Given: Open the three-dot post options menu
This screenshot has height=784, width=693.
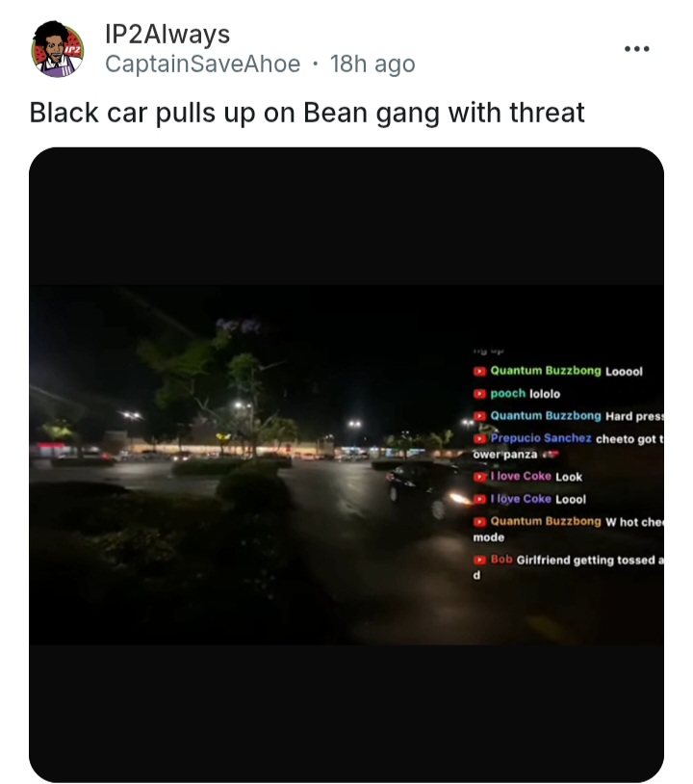Looking at the screenshot, I should (636, 48).
